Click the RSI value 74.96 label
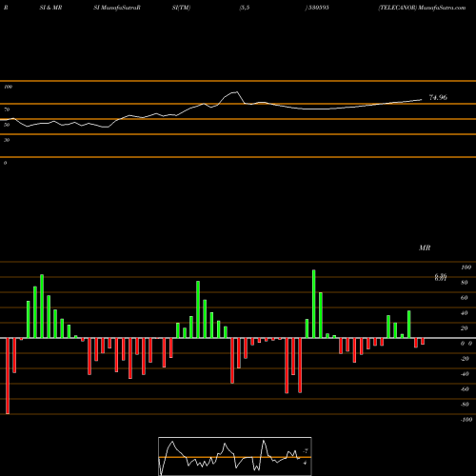476x476 pixels. (438, 97)
